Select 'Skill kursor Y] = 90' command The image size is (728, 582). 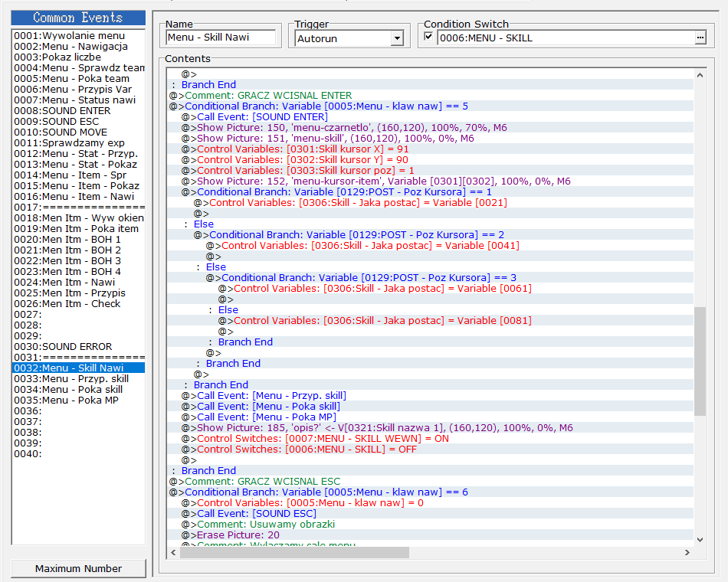(x=431, y=159)
